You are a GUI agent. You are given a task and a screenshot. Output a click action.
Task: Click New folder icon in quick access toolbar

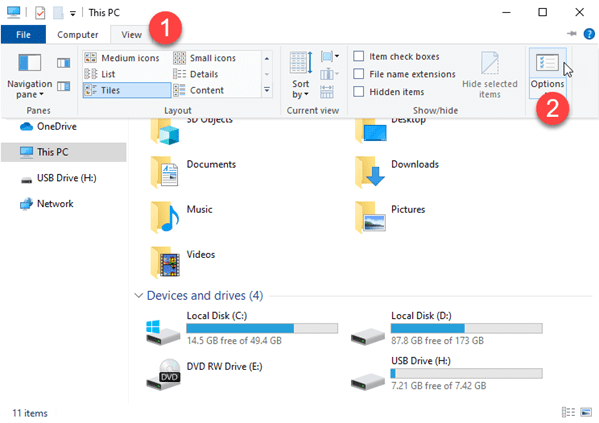pyautogui.click(x=58, y=13)
